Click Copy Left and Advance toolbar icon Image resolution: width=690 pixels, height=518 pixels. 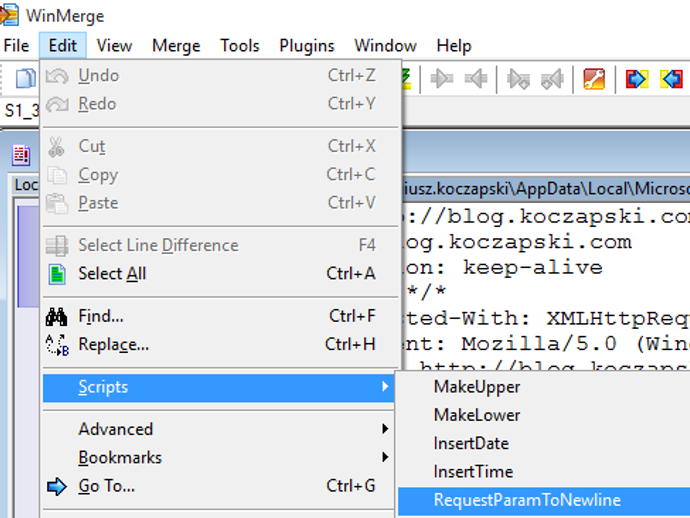pos(553,79)
